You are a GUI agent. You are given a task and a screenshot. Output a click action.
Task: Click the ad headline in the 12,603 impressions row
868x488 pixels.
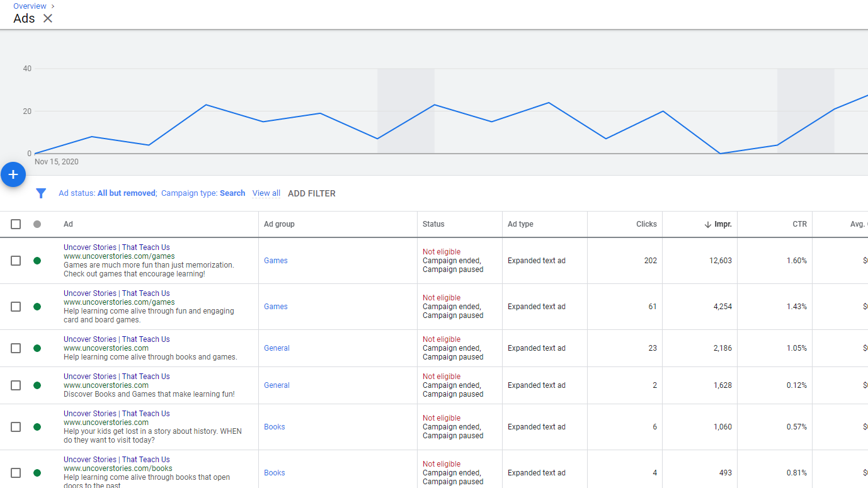tap(117, 247)
